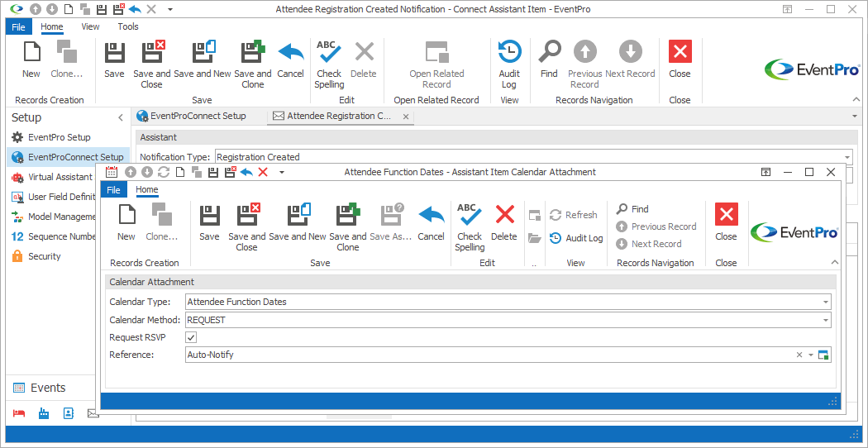The width and height of the screenshot is (868, 448).
Task: Click Save in the main EventPro ribbon
Action: click(115, 60)
